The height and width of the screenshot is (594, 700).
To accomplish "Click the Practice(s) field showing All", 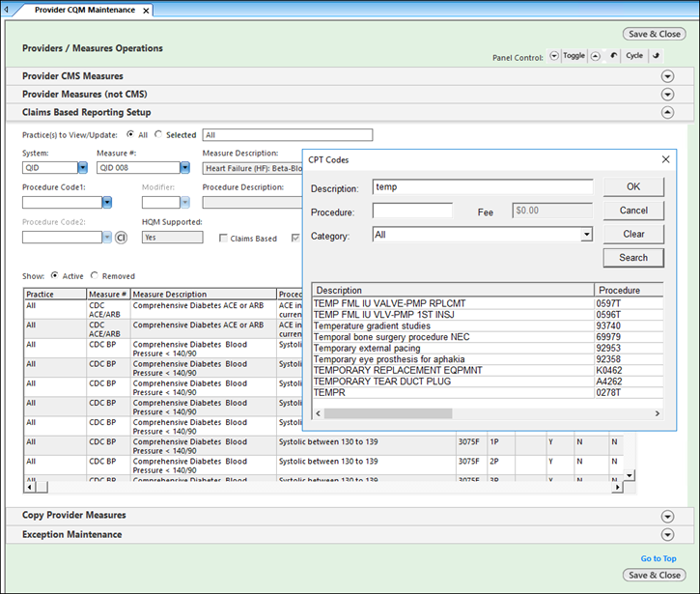I will (288, 135).
